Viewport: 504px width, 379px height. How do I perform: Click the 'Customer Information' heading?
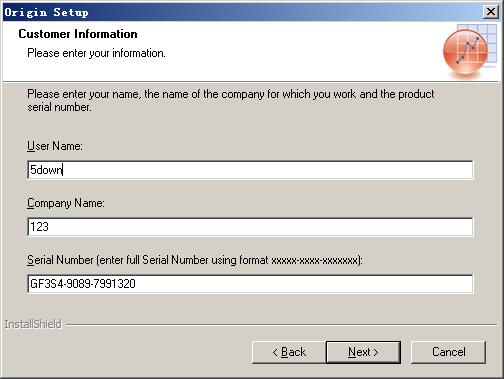pyautogui.click(x=78, y=34)
